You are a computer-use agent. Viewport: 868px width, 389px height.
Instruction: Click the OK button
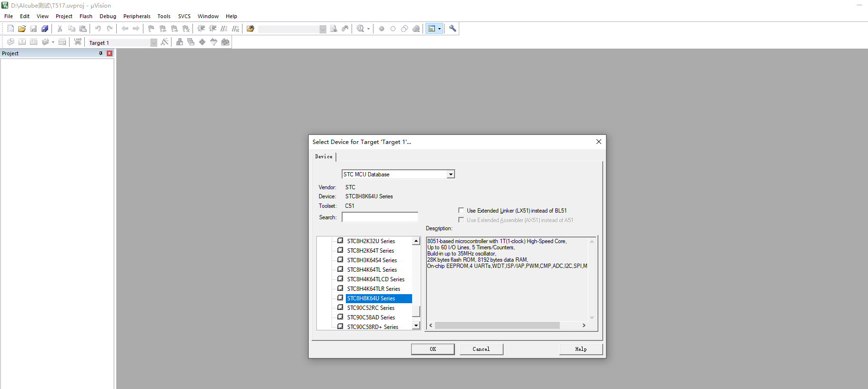(x=433, y=349)
